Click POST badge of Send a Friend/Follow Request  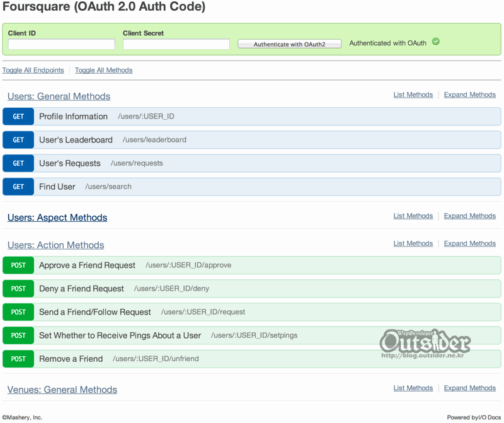tap(18, 312)
